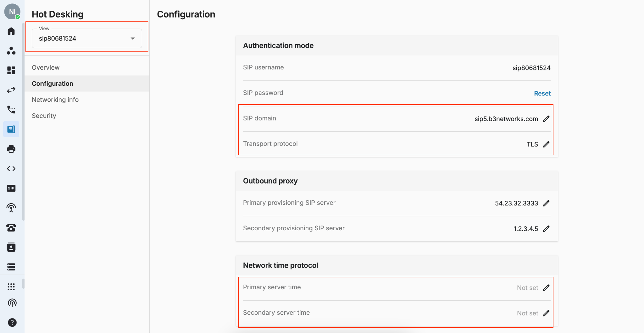Open the apps grid launcher icon
644x333 pixels.
[x=11, y=287]
